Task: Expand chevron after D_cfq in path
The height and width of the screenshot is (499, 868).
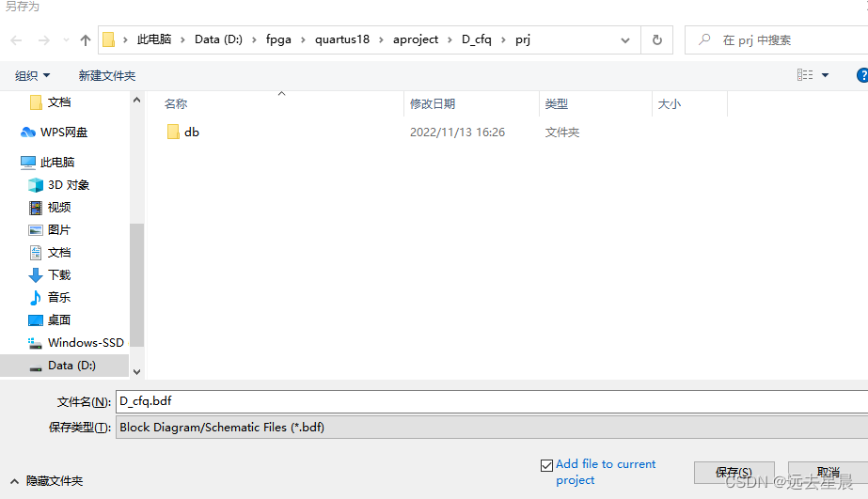Action: tap(503, 39)
